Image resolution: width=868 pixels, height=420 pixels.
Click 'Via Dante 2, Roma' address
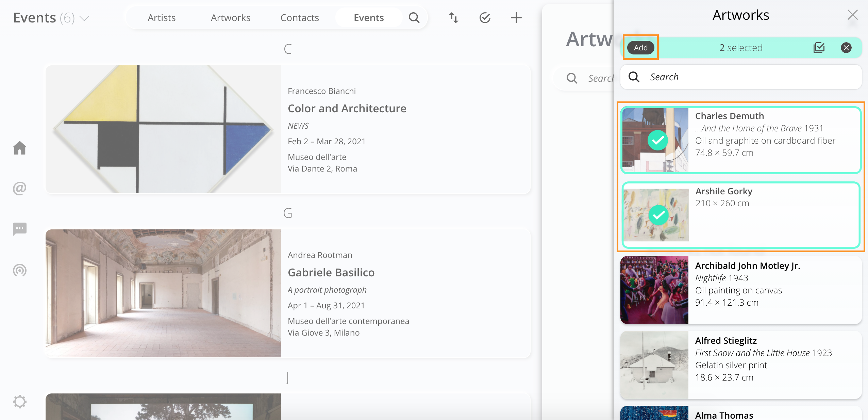(322, 169)
